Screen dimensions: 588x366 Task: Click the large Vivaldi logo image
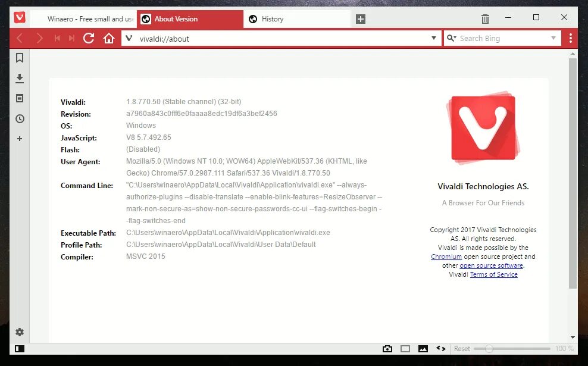[483, 128]
